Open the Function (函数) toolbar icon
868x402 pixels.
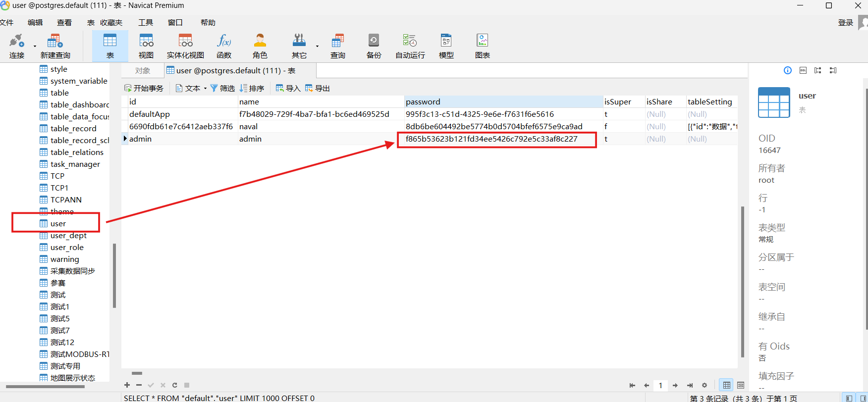[x=224, y=46]
